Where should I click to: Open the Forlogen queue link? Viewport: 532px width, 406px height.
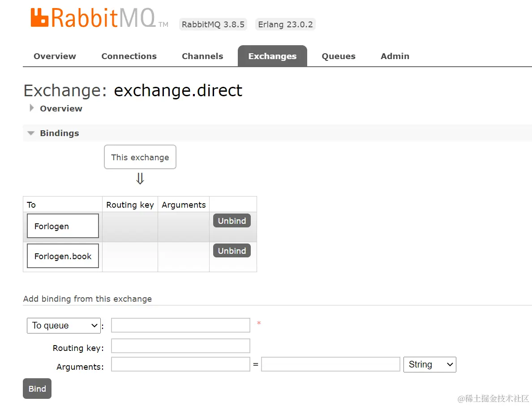(63, 226)
